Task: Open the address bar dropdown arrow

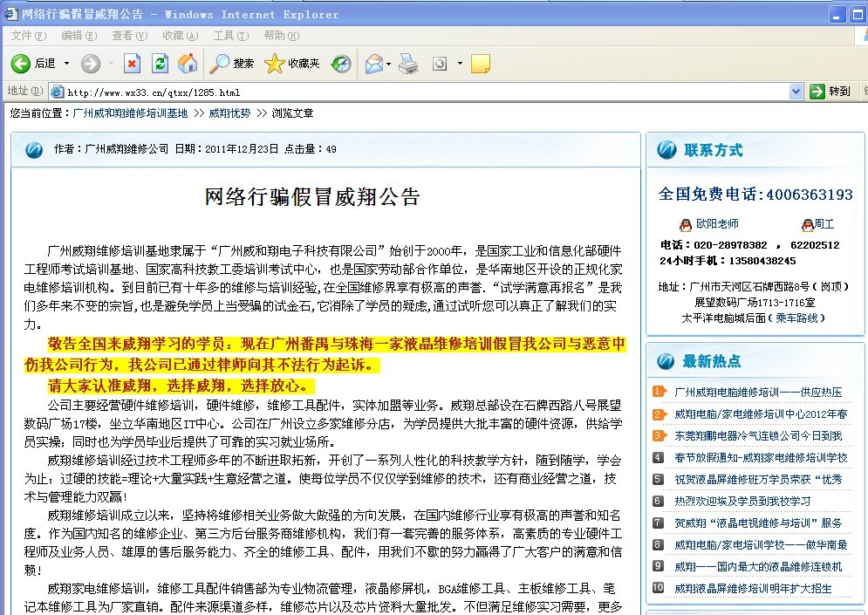Action: (x=796, y=92)
